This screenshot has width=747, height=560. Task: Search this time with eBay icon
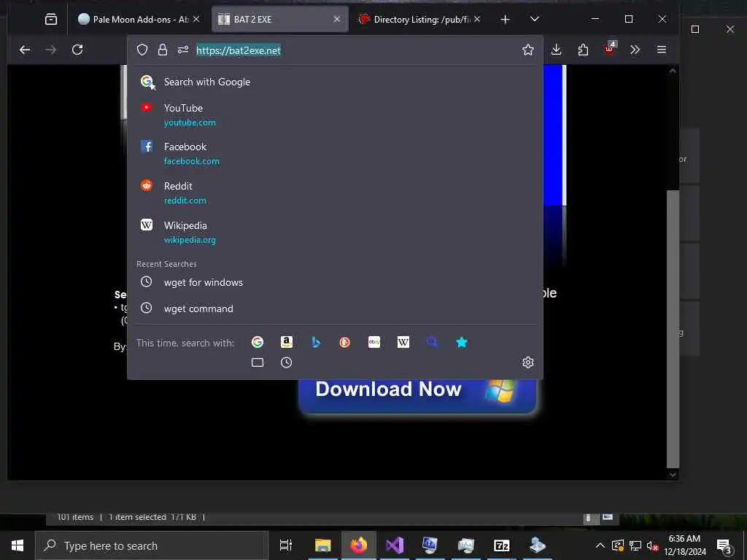(374, 343)
